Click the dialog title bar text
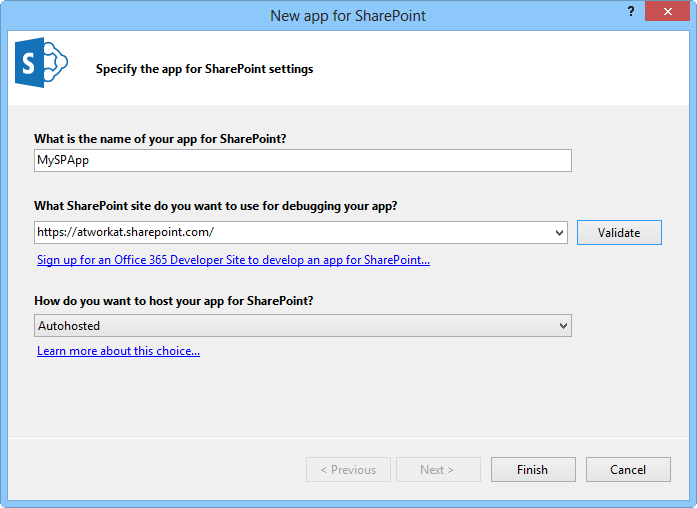This screenshot has width=697, height=508. click(x=347, y=16)
